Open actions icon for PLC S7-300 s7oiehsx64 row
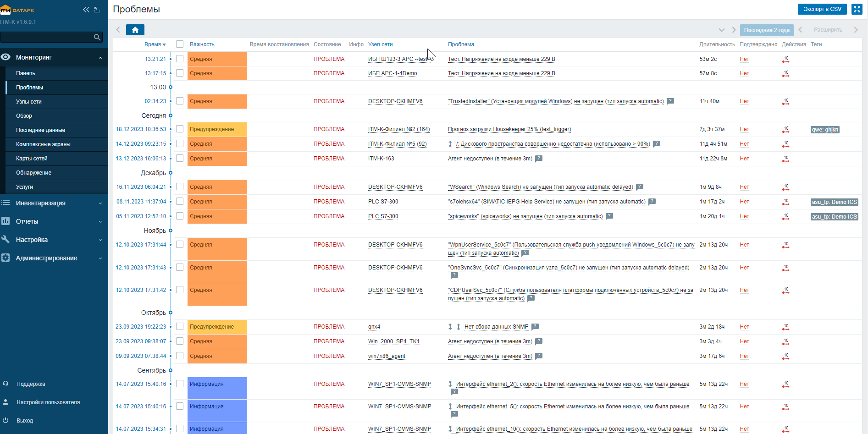Screen dimensions: 868x434 pos(786,202)
